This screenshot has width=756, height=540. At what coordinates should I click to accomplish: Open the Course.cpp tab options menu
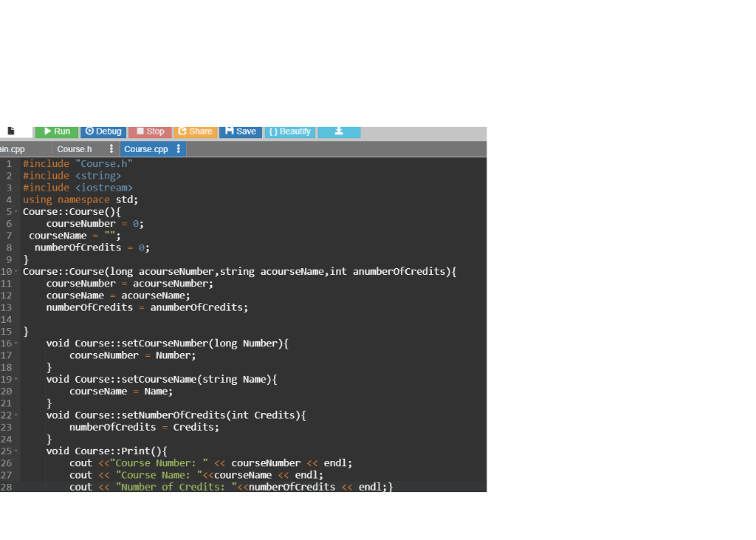point(179,148)
